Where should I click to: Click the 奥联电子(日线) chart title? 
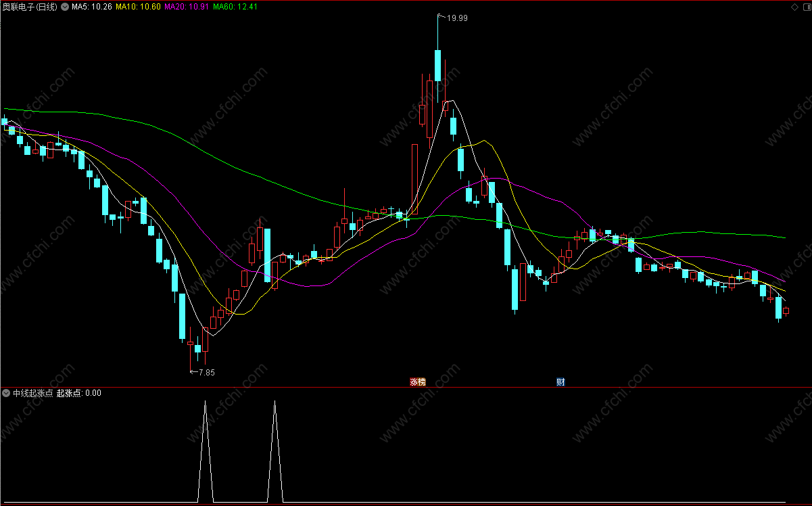(30, 7)
